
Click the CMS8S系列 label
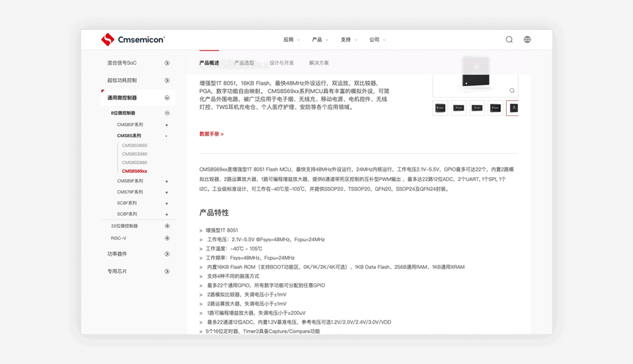(129, 136)
